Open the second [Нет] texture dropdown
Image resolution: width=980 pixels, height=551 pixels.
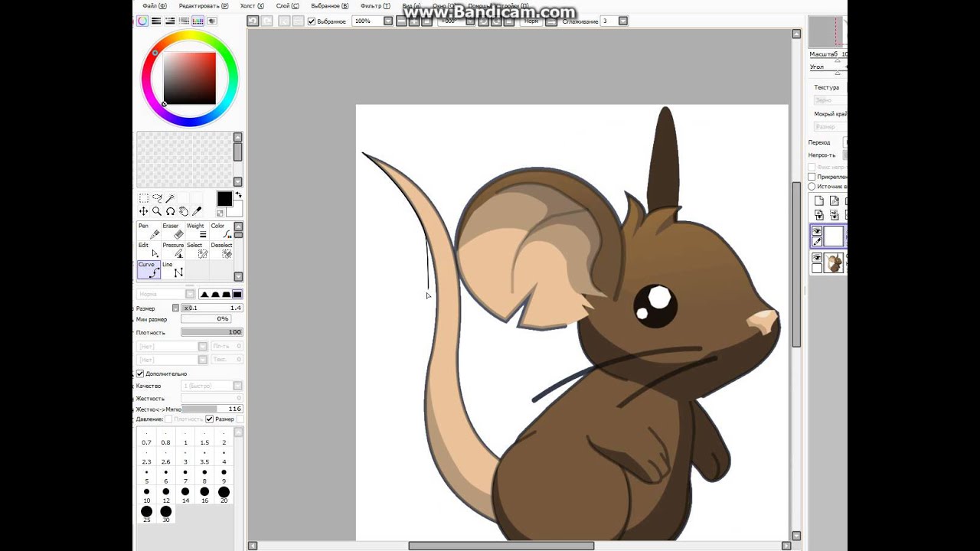202,360
